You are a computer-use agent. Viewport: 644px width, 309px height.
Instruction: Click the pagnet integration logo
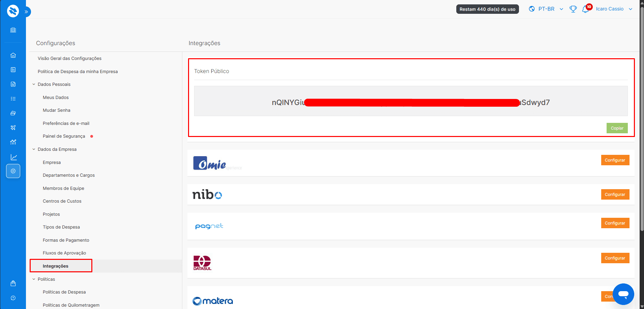click(209, 226)
